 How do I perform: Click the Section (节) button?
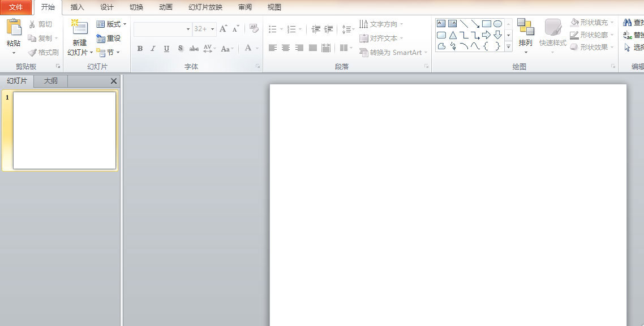pyautogui.click(x=108, y=53)
